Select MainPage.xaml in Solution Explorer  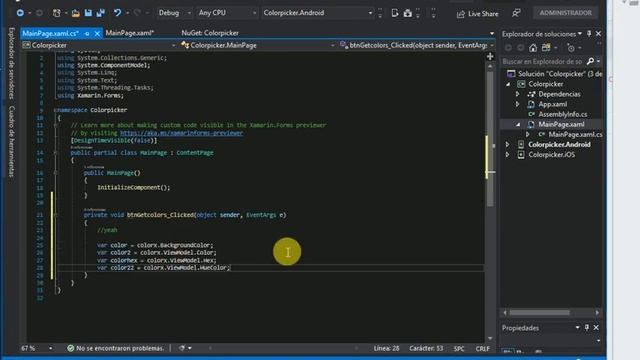561,124
